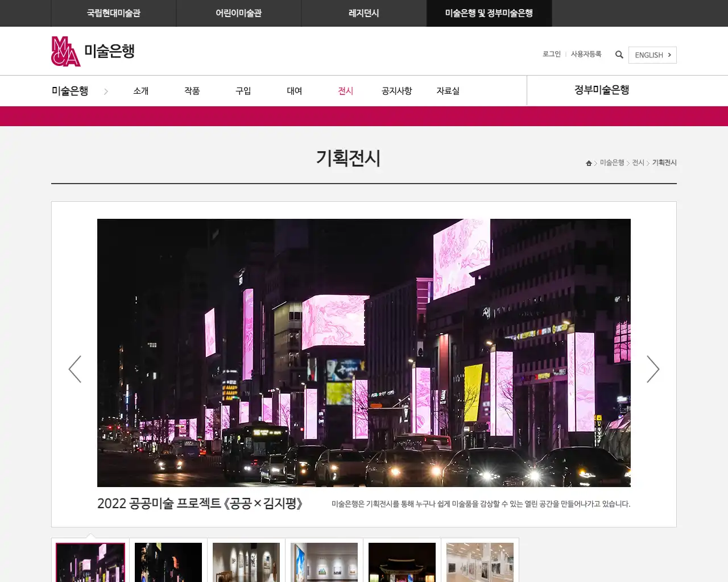Click exhibition title 2022 공공미술 프로젝트

coord(200,504)
